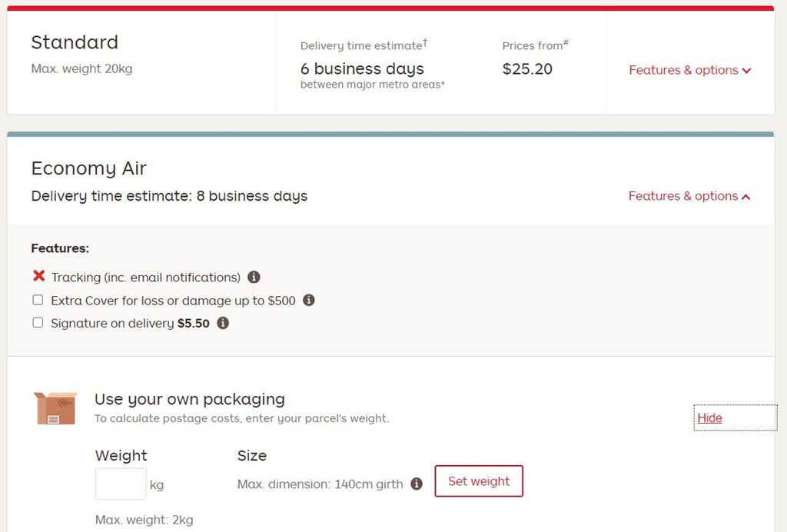Click into the Weight kg input field
This screenshot has width=787, height=532.
(x=121, y=484)
